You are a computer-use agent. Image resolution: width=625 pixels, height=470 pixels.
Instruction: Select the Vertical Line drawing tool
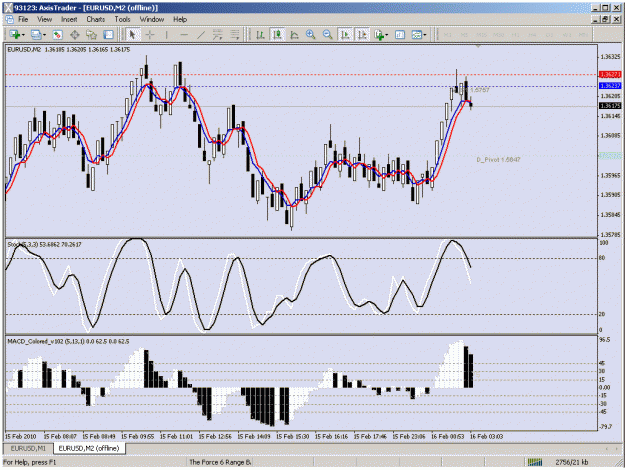(x=167, y=35)
